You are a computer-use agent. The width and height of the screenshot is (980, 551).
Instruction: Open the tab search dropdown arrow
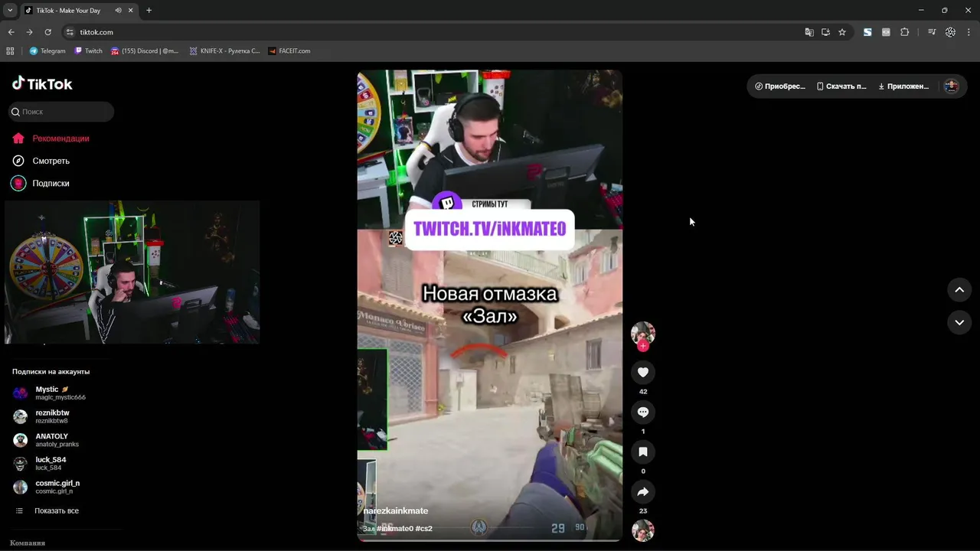click(10, 11)
